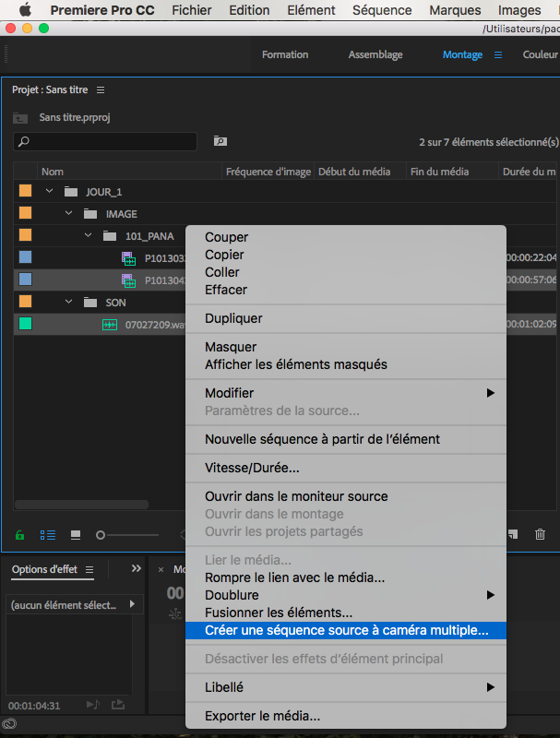Choose Créer une séquence source à caméra multiple
This screenshot has width=560, height=738.
point(346,630)
